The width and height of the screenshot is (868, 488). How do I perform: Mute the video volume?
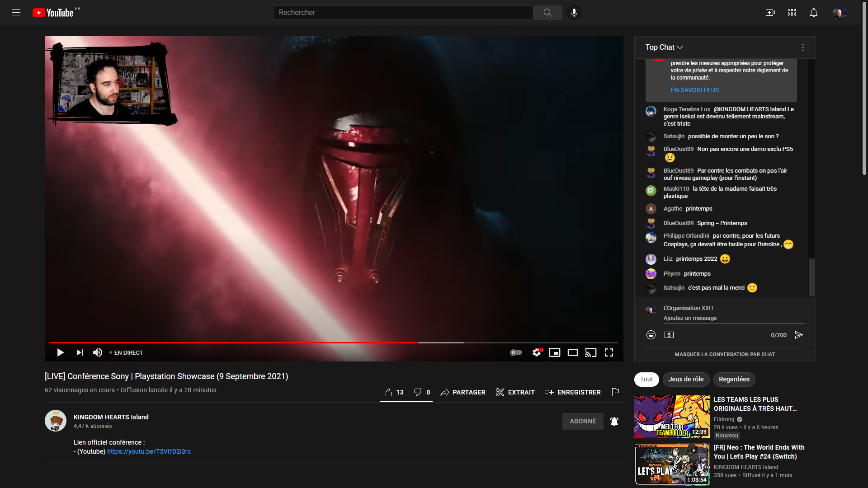click(x=98, y=352)
